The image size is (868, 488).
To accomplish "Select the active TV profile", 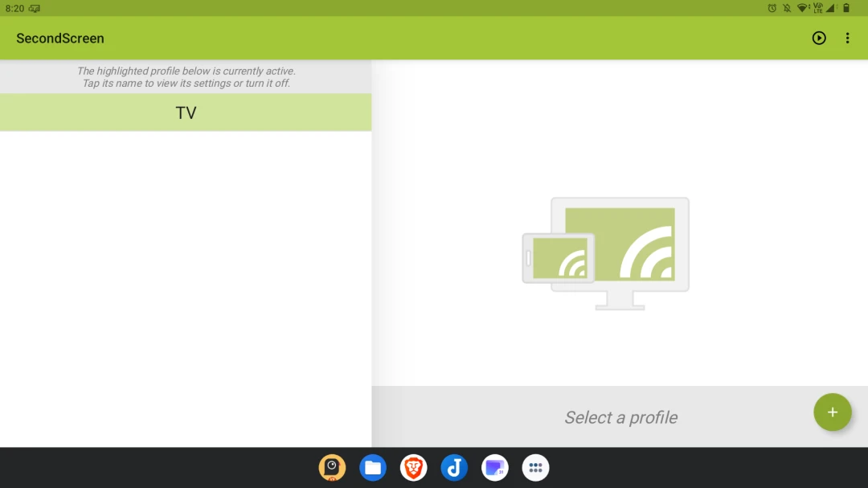I will click(186, 113).
